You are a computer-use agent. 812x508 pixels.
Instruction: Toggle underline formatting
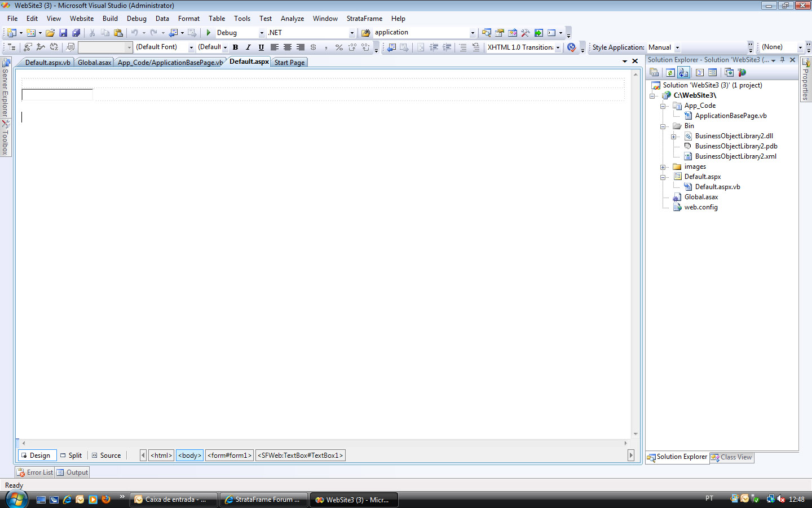(261, 47)
